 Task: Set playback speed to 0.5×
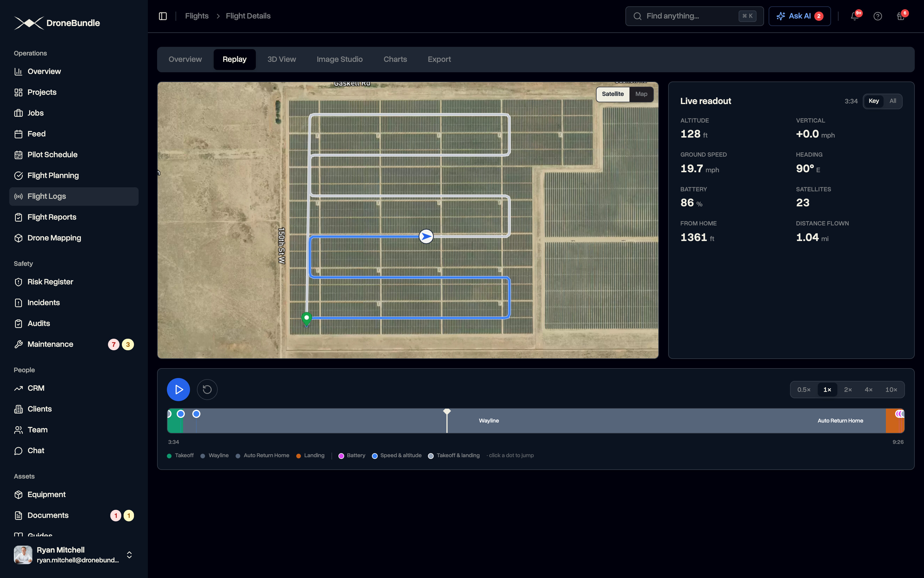click(804, 390)
